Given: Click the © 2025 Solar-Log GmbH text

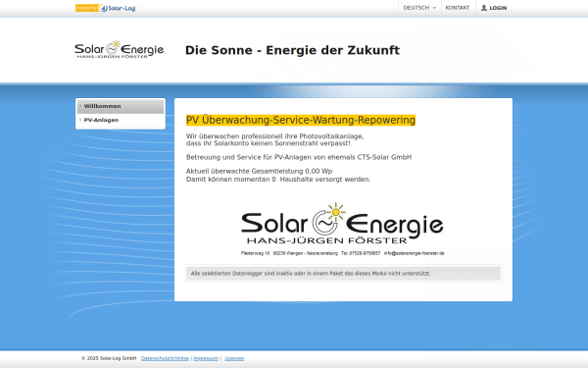Looking at the screenshot, I should [x=109, y=358].
